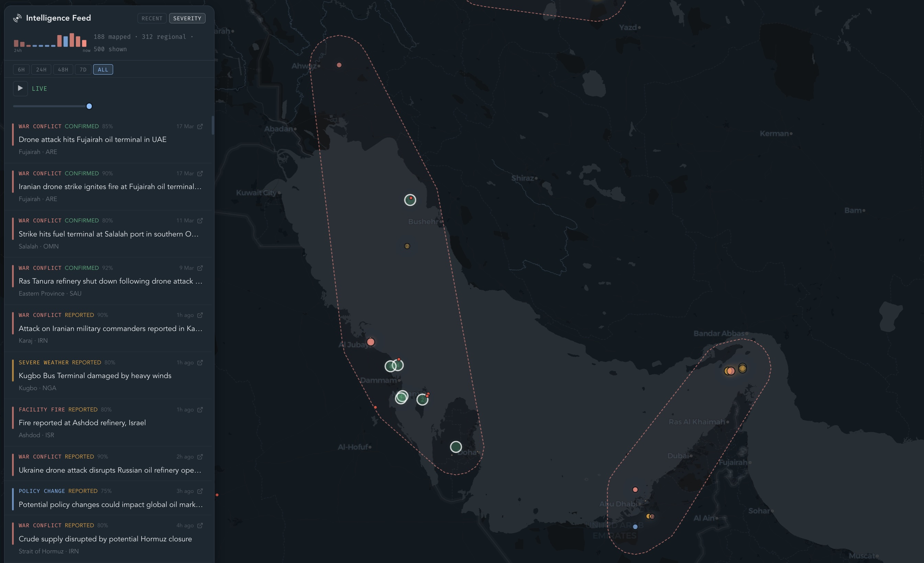Open external link for Kugbo Bus Terminal item

[x=200, y=363]
